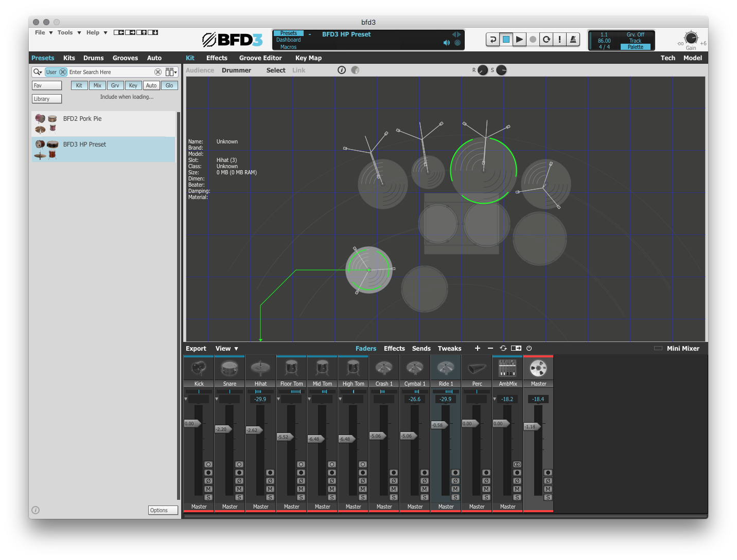Switch mixer to Effects view

click(394, 348)
